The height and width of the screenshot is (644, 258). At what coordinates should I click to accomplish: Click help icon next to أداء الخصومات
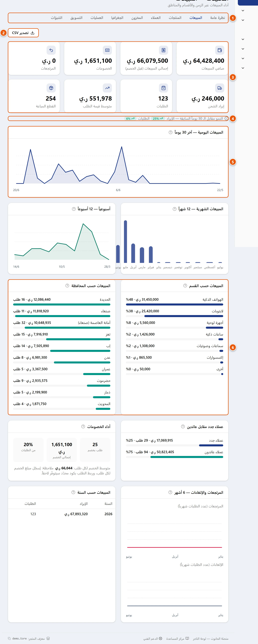(83, 426)
